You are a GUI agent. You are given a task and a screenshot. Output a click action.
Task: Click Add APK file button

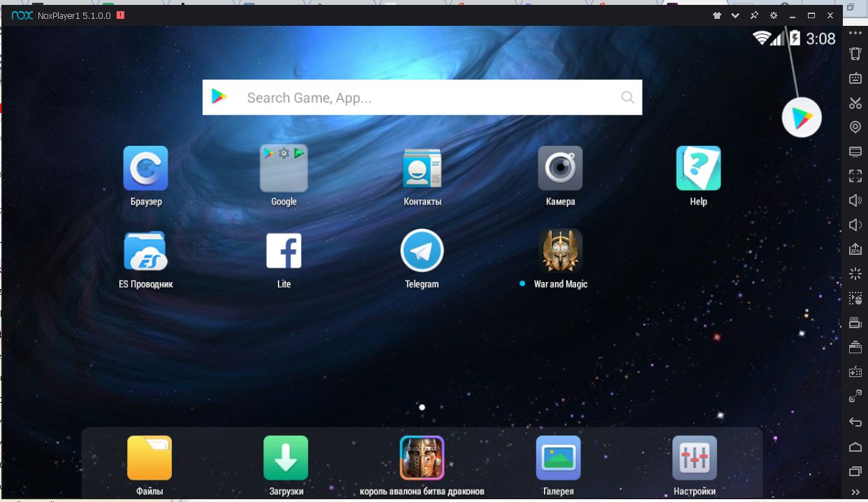click(x=855, y=249)
